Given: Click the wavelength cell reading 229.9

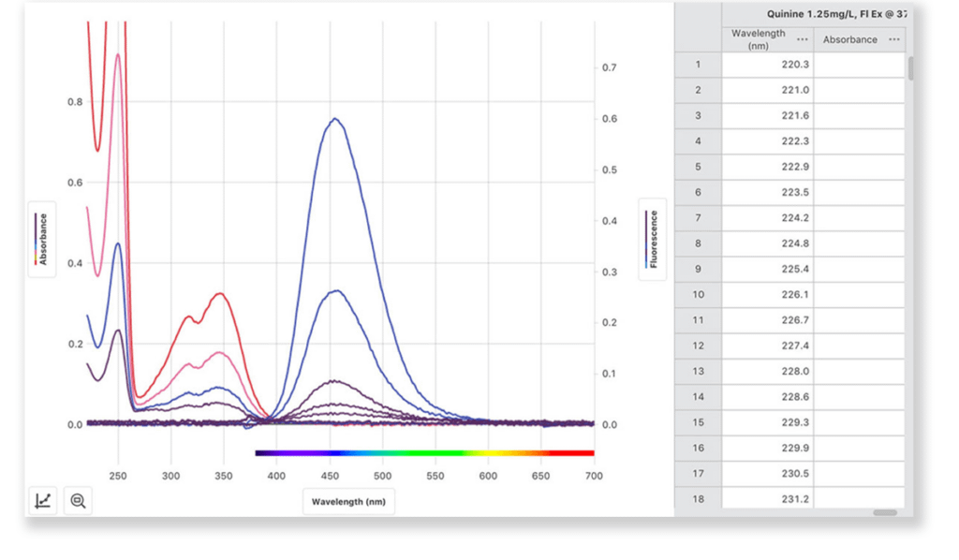Looking at the screenshot, I should point(768,448).
